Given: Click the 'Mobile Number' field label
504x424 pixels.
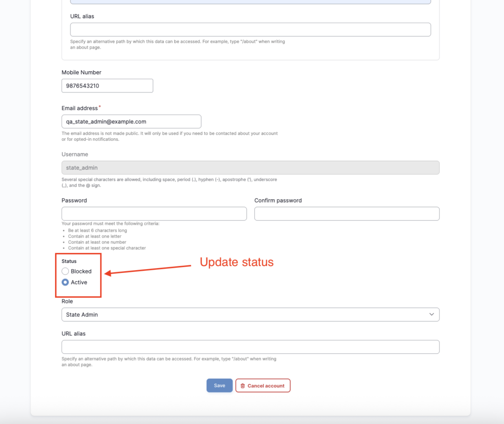Looking at the screenshot, I should pyautogui.click(x=81, y=72).
